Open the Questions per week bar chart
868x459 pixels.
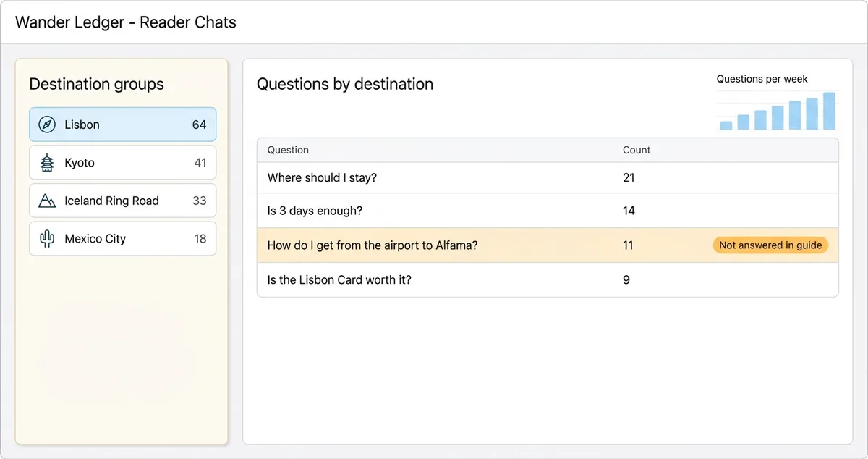click(x=778, y=110)
